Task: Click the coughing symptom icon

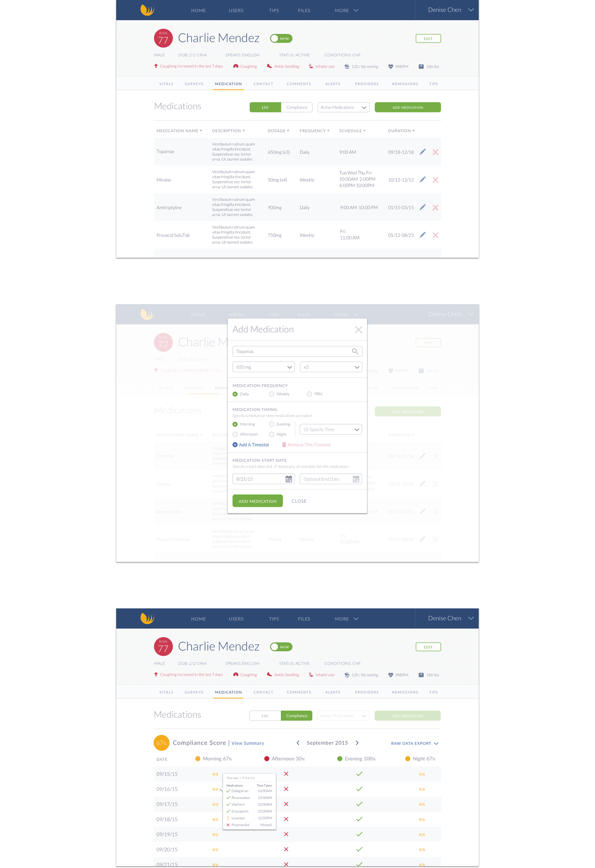Action: [x=236, y=66]
